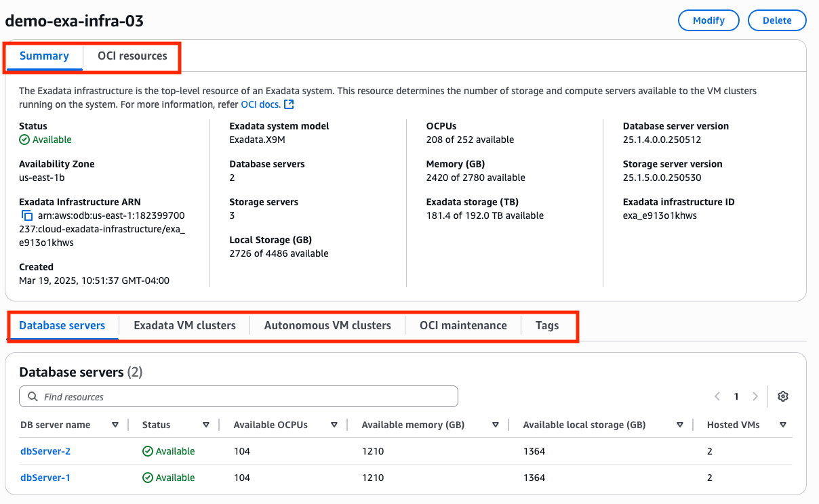Sort by Available memory (GB) column
Screen dimensions: 819x504
[496, 425]
